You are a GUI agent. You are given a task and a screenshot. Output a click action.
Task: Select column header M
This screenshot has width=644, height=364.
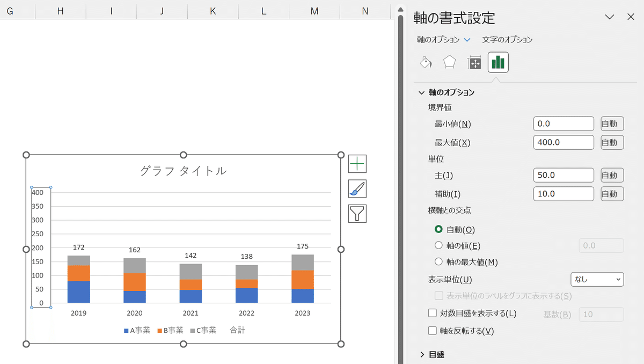pyautogui.click(x=314, y=11)
